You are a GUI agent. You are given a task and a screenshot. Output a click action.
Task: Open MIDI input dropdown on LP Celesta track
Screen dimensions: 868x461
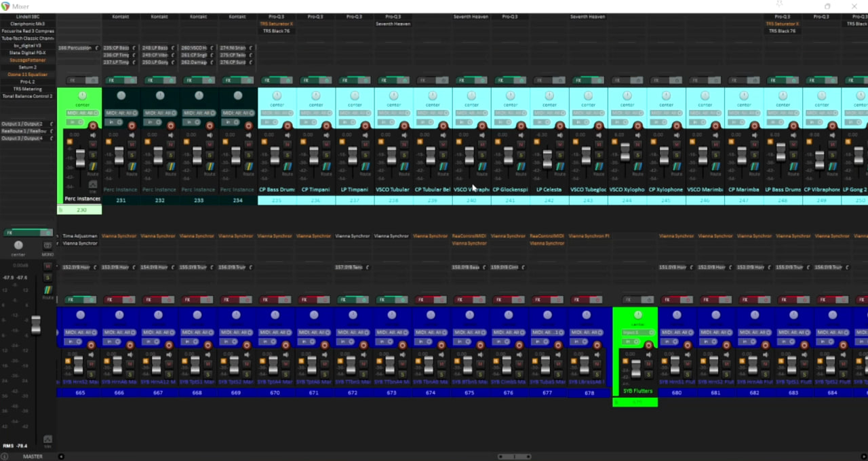point(549,113)
